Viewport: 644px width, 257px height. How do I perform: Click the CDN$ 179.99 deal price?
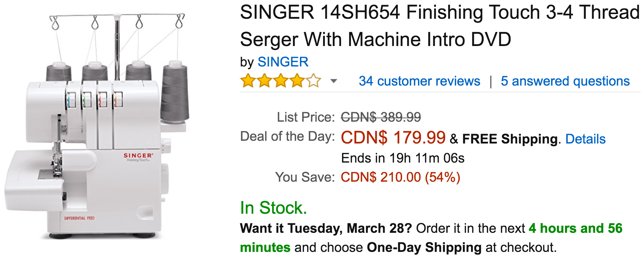tap(393, 138)
